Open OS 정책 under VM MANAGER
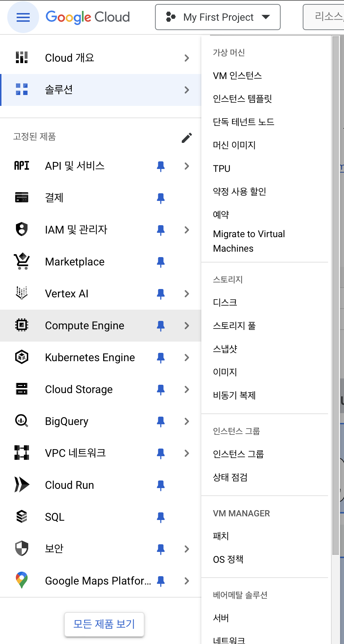 coord(228,560)
